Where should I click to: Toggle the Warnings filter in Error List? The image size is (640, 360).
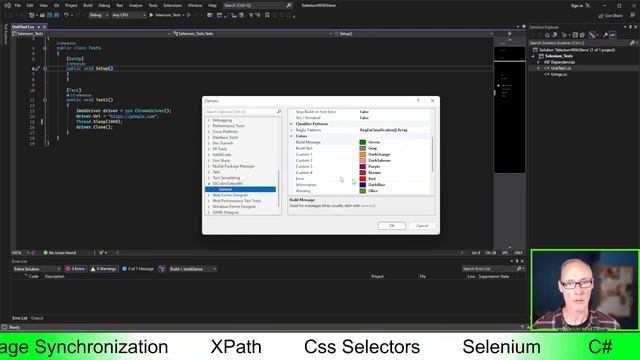104,269
